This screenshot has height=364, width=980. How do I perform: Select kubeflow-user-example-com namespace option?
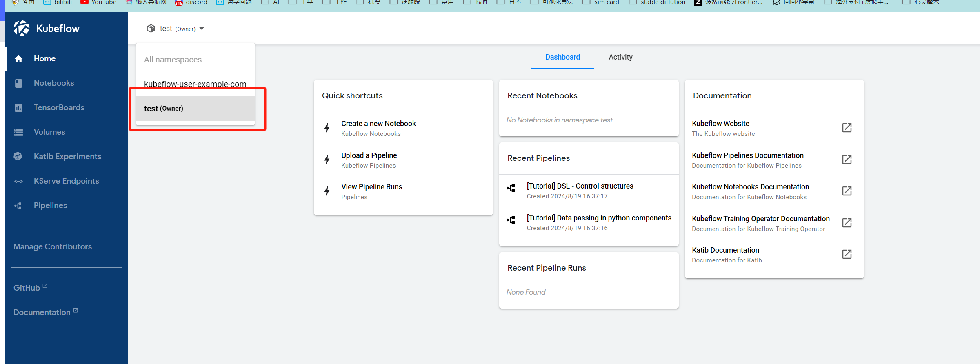[x=195, y=84]
